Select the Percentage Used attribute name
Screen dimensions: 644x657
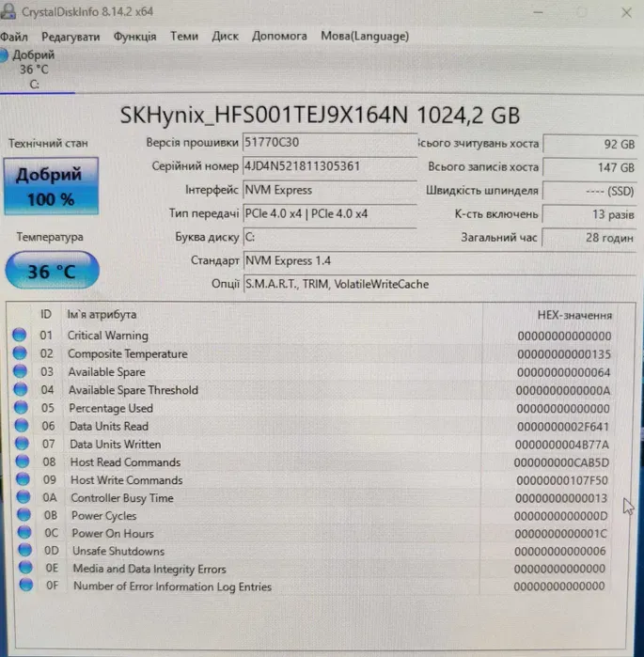click(111, 408)
